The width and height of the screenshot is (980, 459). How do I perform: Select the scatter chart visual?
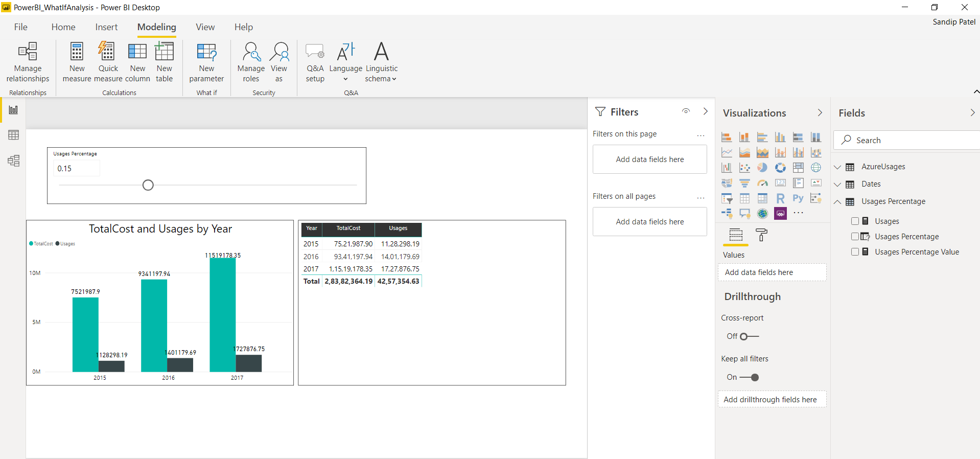coord(744,168)
